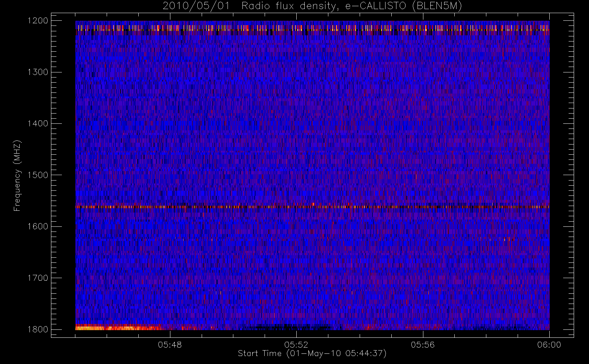Screen dimensions: 589x364
Task: Select the 1600 frequency axis label
Action: pos(38,226)
